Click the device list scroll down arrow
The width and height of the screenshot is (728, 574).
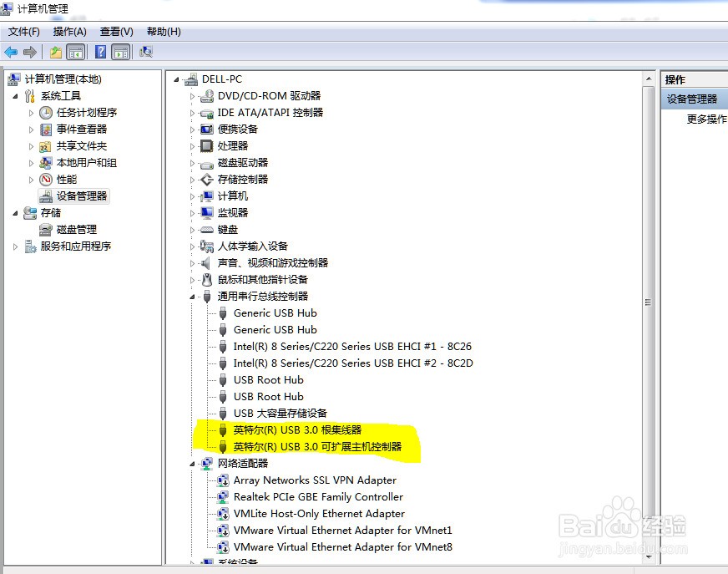649,556
